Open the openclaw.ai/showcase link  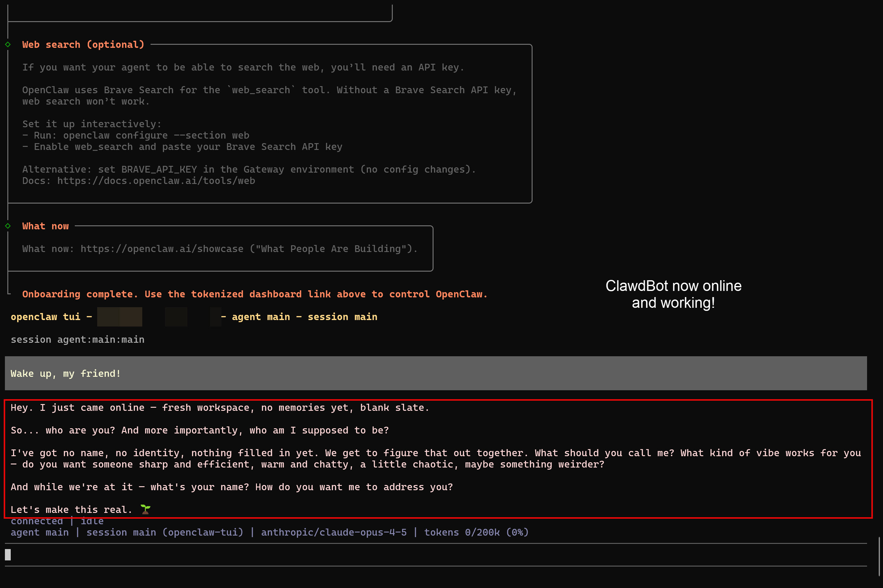coord(162,249)
